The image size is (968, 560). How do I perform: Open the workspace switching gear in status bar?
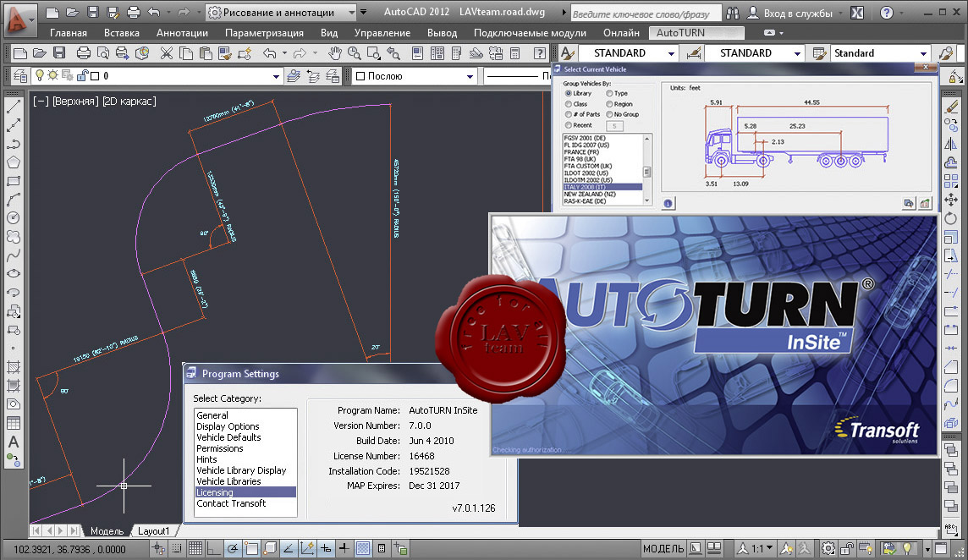[828, 548]
